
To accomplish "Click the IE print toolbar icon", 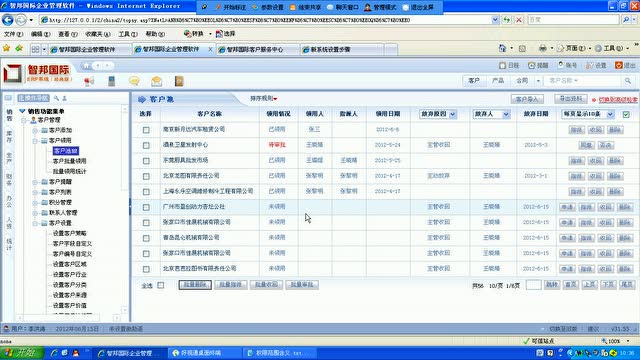I will pyautogui.click(x=542, y=48).
